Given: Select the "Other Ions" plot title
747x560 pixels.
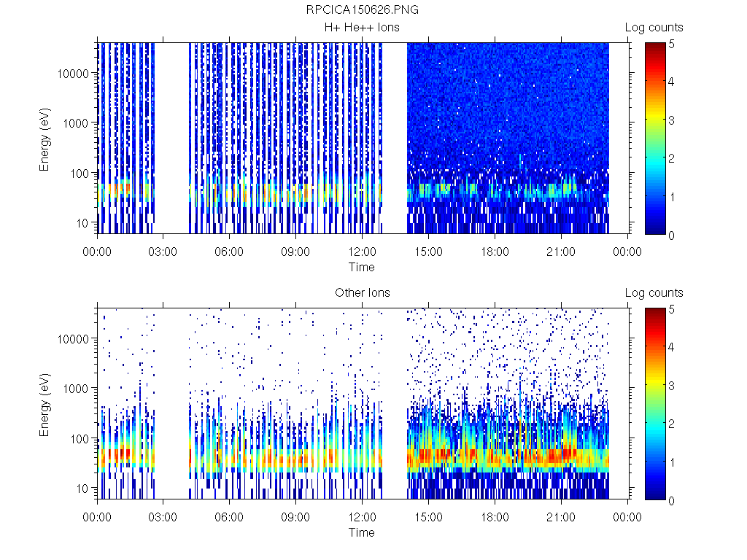Looking at the screenshot, I should (362, 292).
